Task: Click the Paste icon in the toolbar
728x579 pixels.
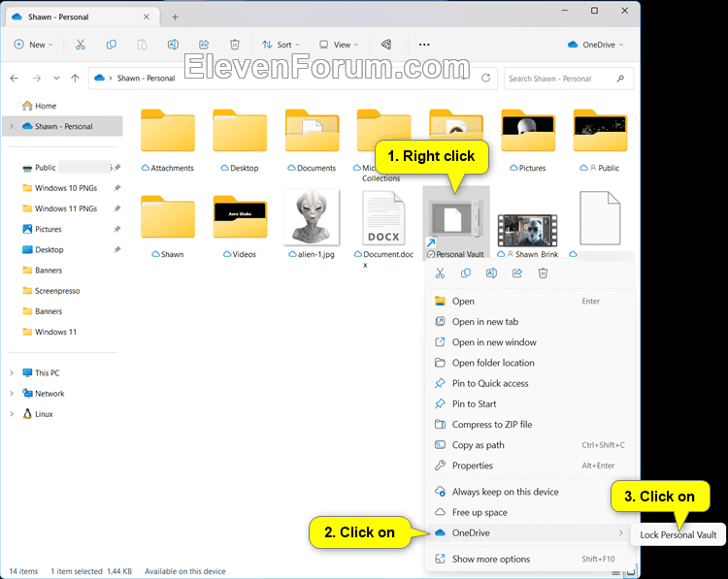Action: point(142,45)
